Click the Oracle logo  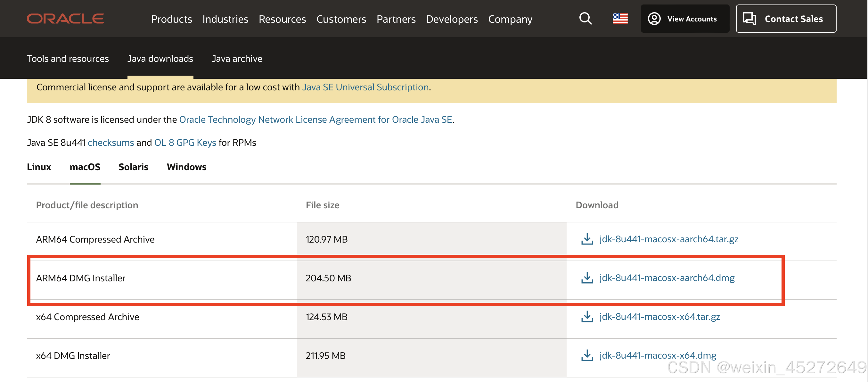point(65,19)
